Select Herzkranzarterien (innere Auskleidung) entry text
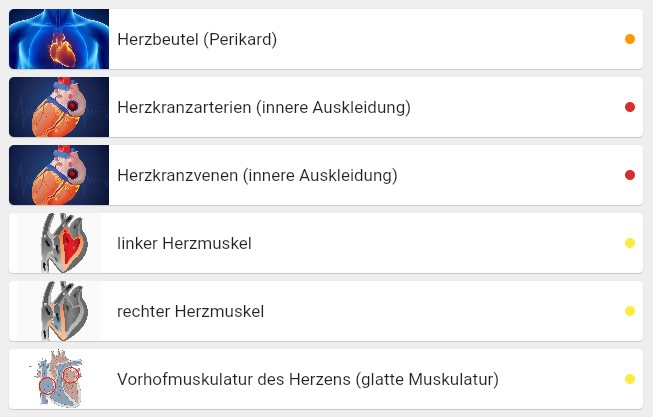 264,107
